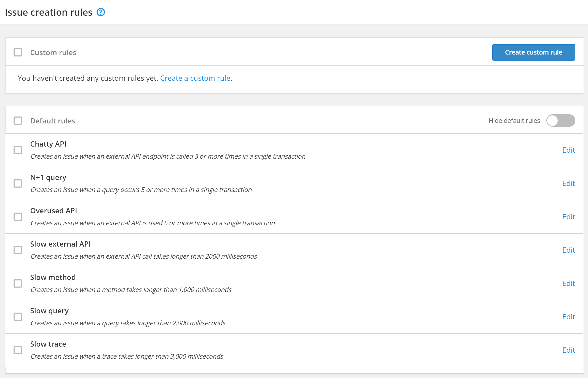Edit the Slow external API rule
The image size is (588, 378).
(568, 250)
